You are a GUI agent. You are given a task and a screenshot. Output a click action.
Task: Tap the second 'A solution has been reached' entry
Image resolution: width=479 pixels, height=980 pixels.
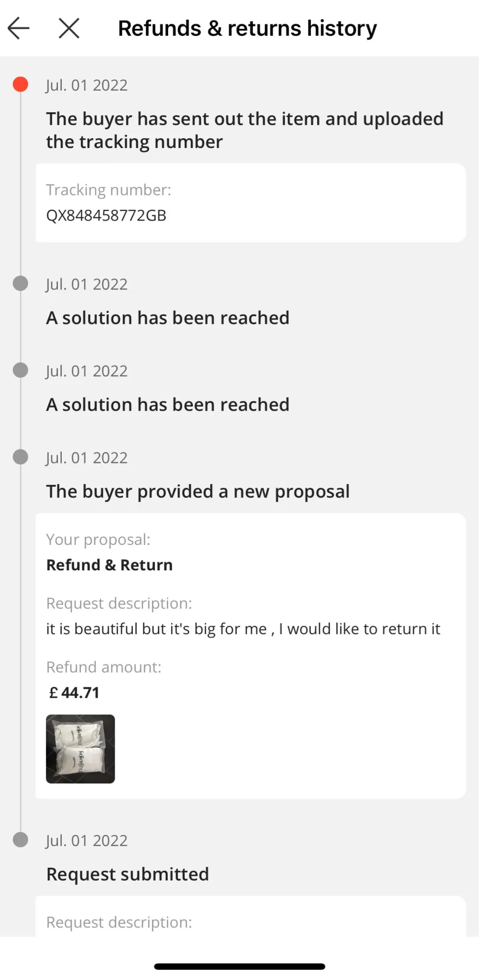[x=168, y=405]
